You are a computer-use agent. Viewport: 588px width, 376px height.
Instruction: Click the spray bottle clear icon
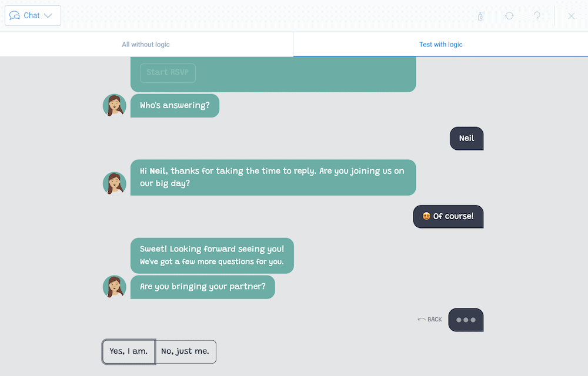click(480, 16)
